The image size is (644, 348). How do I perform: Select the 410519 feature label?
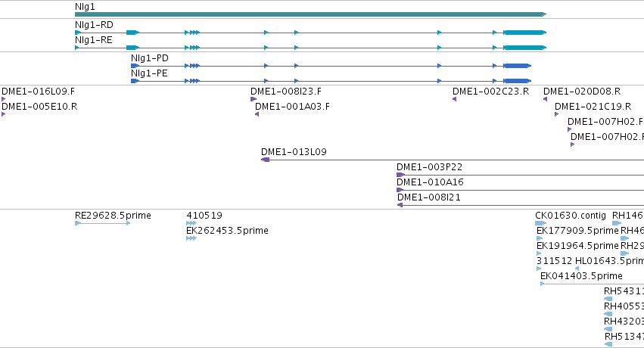tap(204, 216)
